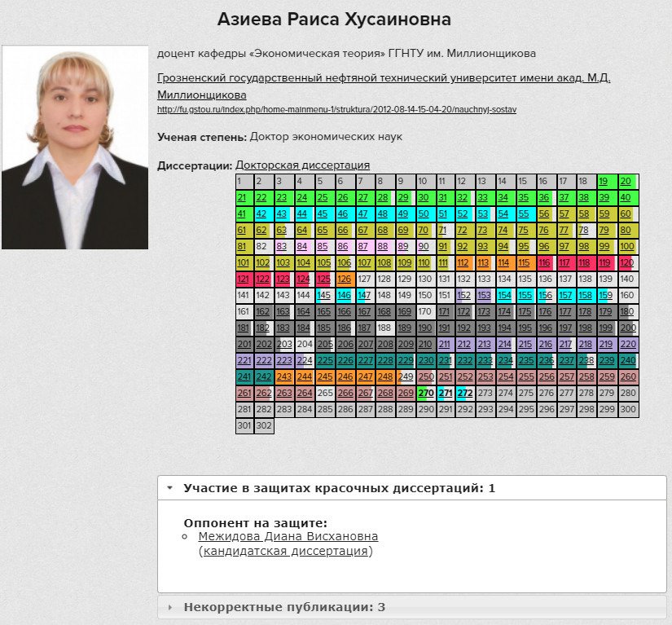Image resolution: width=672 pixels, height=625 pixels.
Task: Open dark gray page cell 190
Action: [426, 328]
